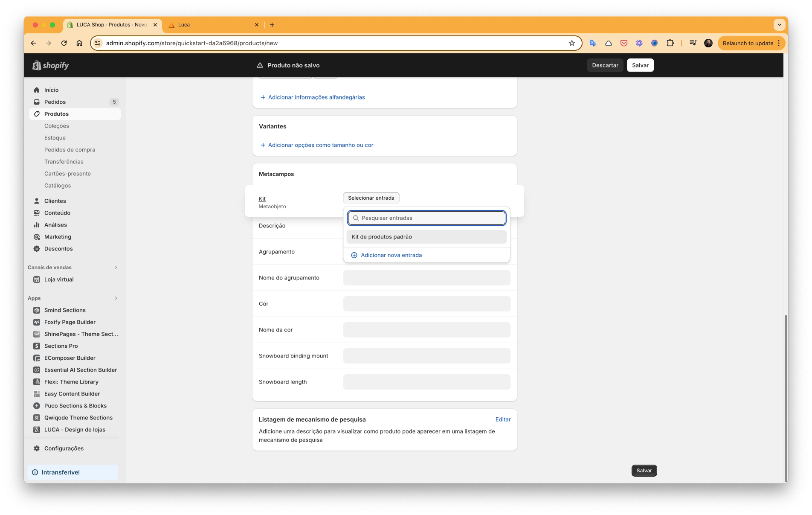Open Marketing target icon in sidebar

(37, 237)
